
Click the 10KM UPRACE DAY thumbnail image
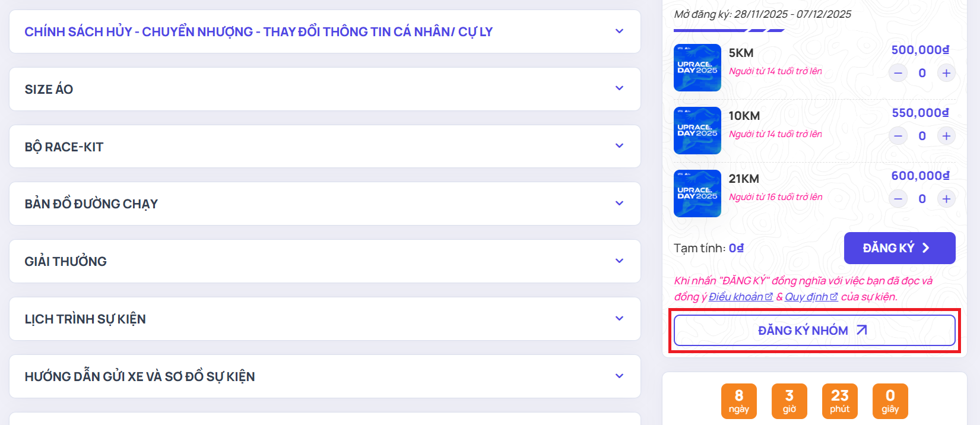click(x=697, y=131)
